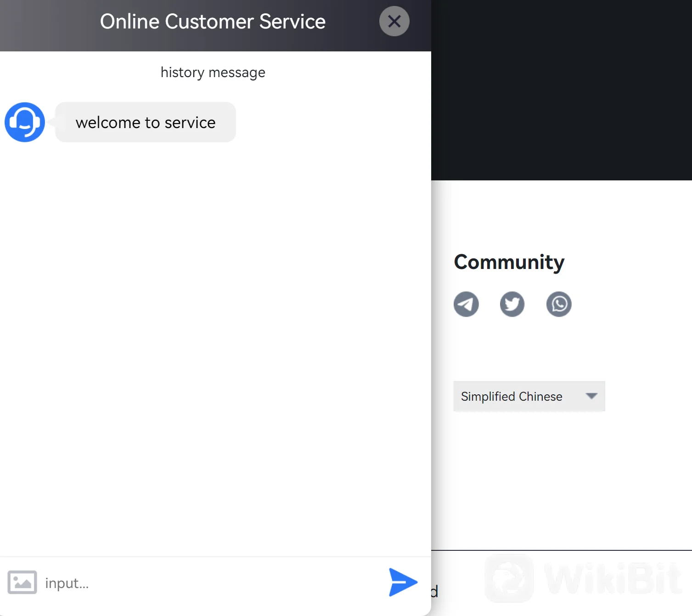692x616 pixels.
Task: Click the WikiBit watermark logo icon
Action: click(509, 578)
